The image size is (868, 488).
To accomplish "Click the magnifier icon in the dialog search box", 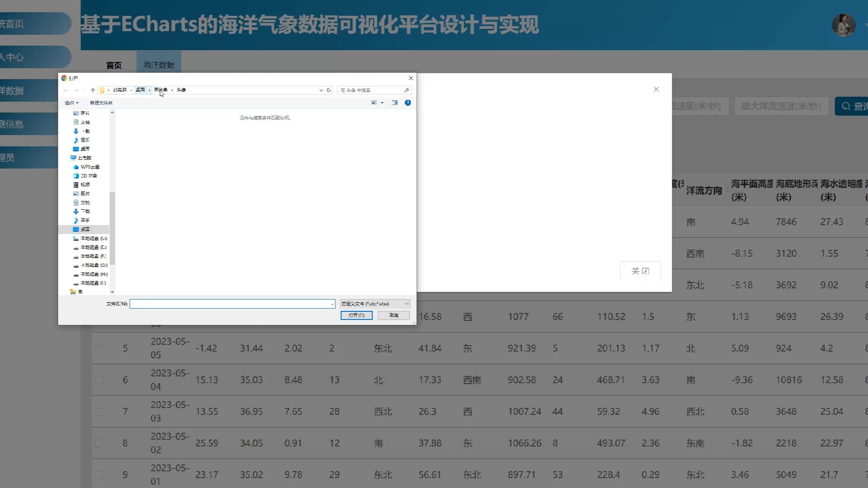I will tap(406, 90).
